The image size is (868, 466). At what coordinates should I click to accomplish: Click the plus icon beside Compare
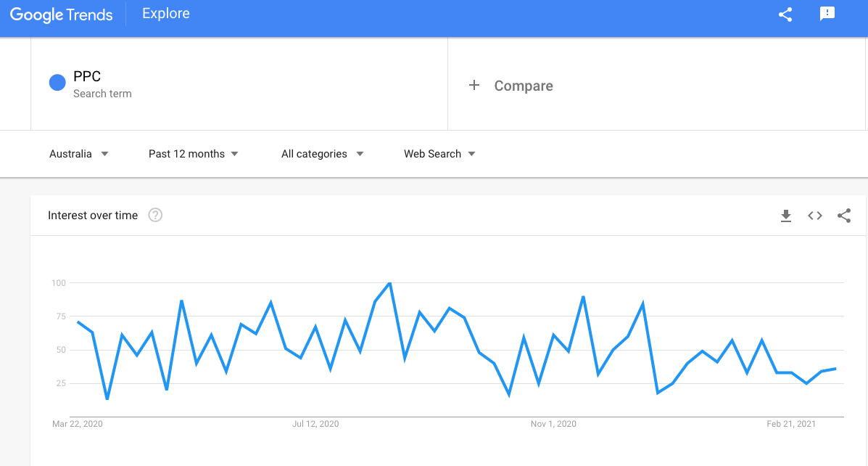474,85
